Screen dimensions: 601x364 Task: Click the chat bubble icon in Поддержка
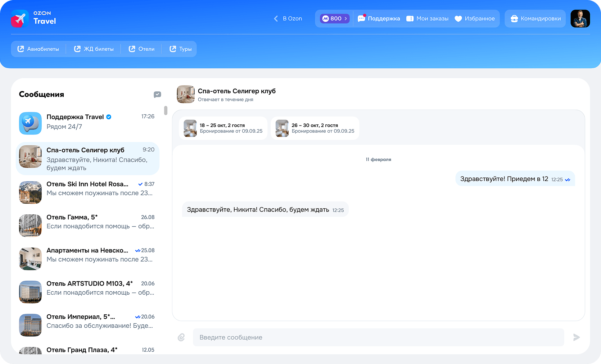pyautogui.click(x=361, y=18)
